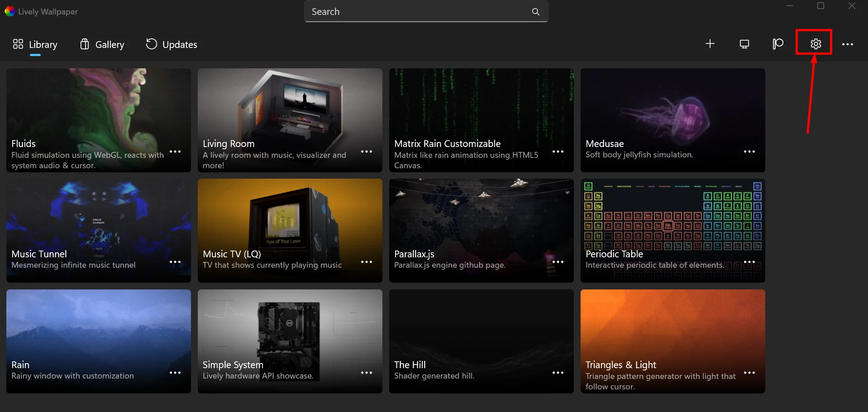868x412 pixels.
Task: Open the more options ellipsis menu
Action: pos(848,44)
